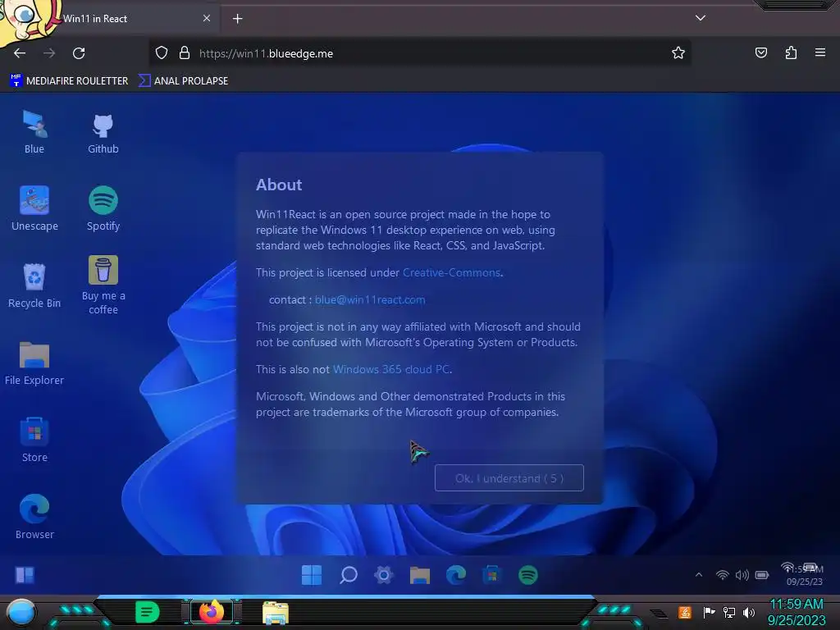Click the host clock showing 11:59 AM
This screenshot has width=840, height=630.
click(x=796, y=605)
